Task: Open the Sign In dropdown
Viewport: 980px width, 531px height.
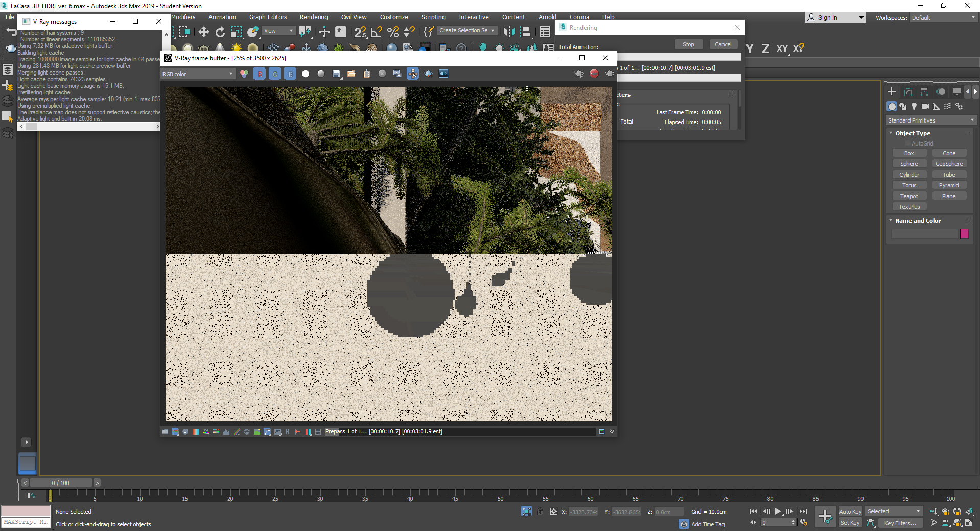Action: point(835,17)
